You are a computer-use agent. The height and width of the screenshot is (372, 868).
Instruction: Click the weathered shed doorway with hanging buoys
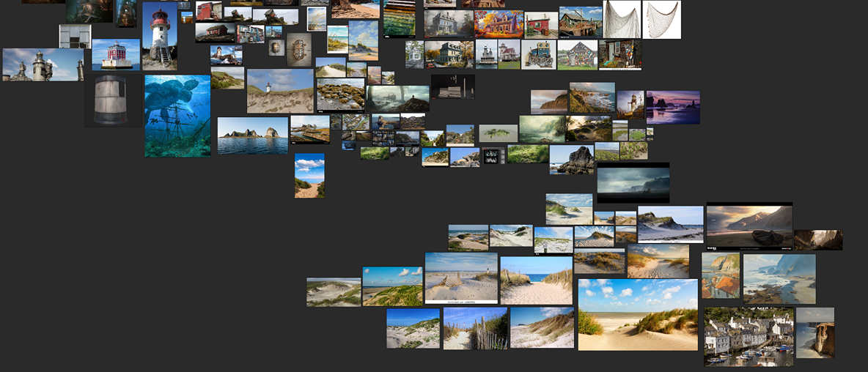tap(620, 55)
